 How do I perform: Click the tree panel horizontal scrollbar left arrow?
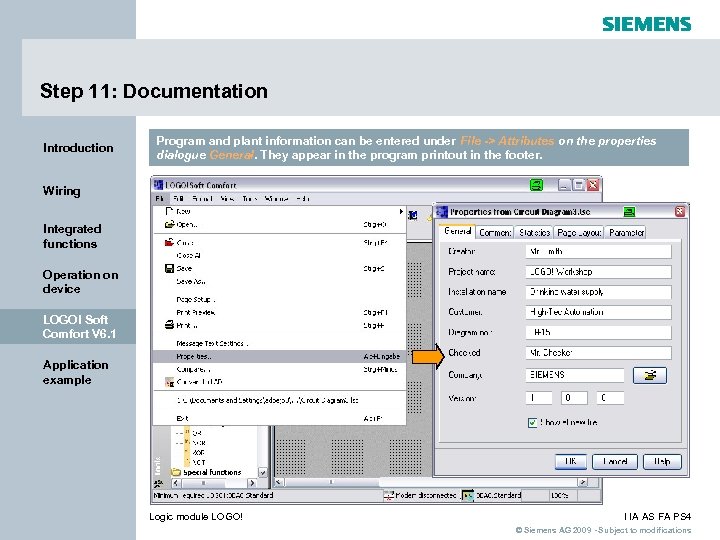point(176,483)
